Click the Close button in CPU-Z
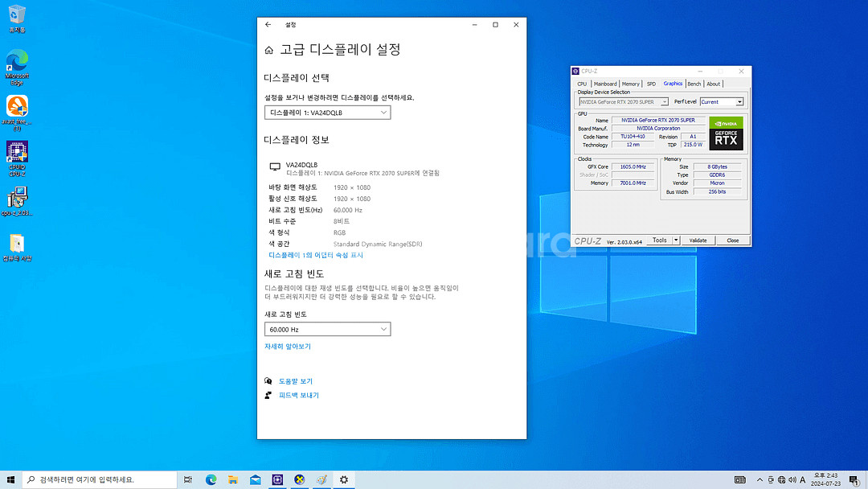 [732, 240]
